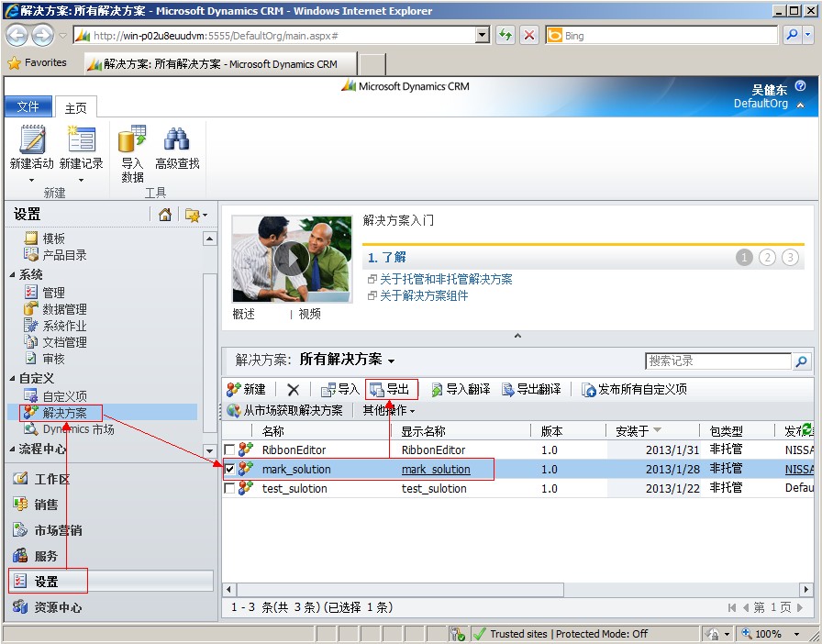Click the search records magnifier icon
The height and width of the screenshot is (644, 822).
click(801, 361)
